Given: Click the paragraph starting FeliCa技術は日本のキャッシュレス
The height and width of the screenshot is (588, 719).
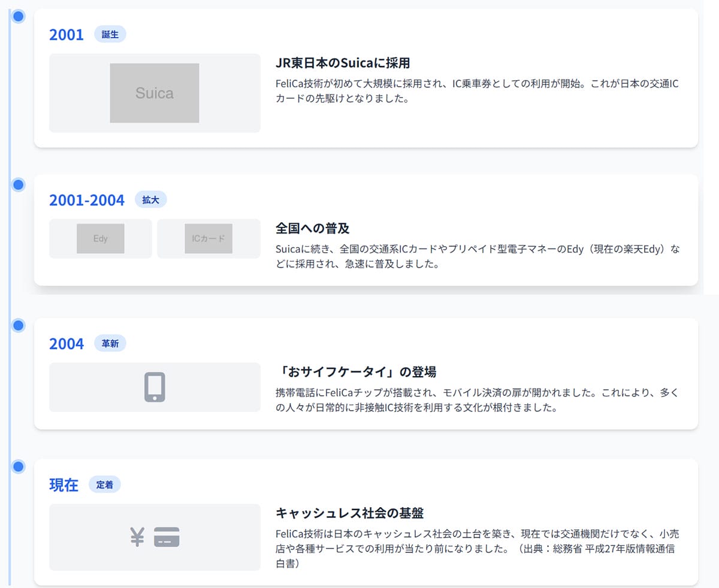Looking at the screenshot, I should point(478,548).
